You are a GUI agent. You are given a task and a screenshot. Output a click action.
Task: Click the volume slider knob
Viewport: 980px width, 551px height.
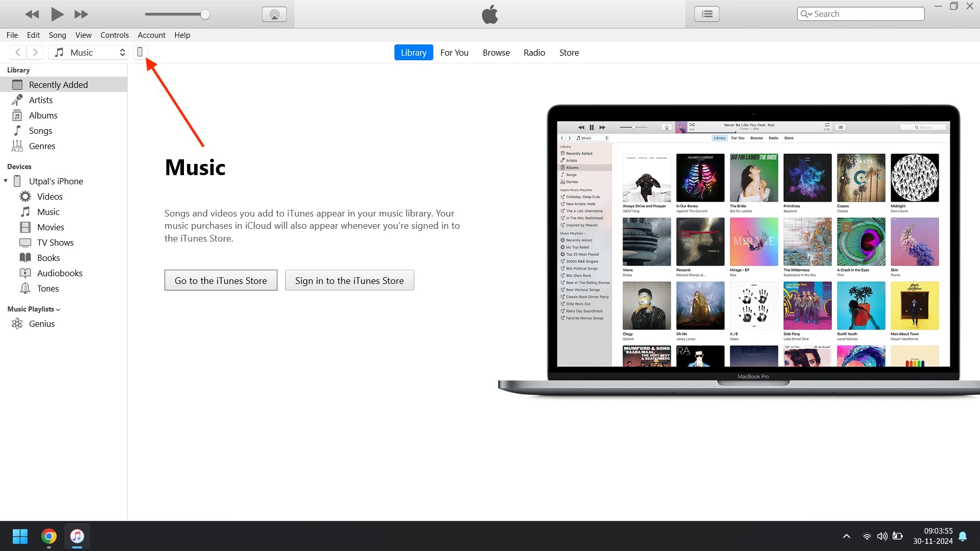(x=205, y=14)
